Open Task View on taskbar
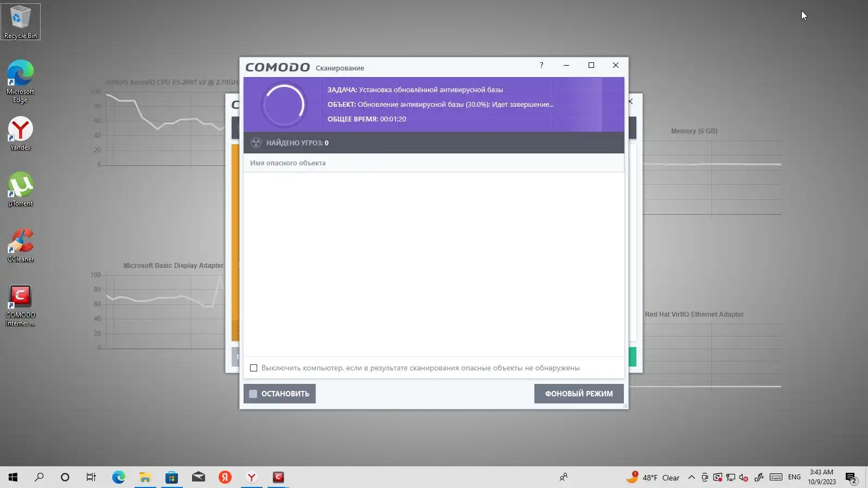868x488 pixels. point(91,477)
